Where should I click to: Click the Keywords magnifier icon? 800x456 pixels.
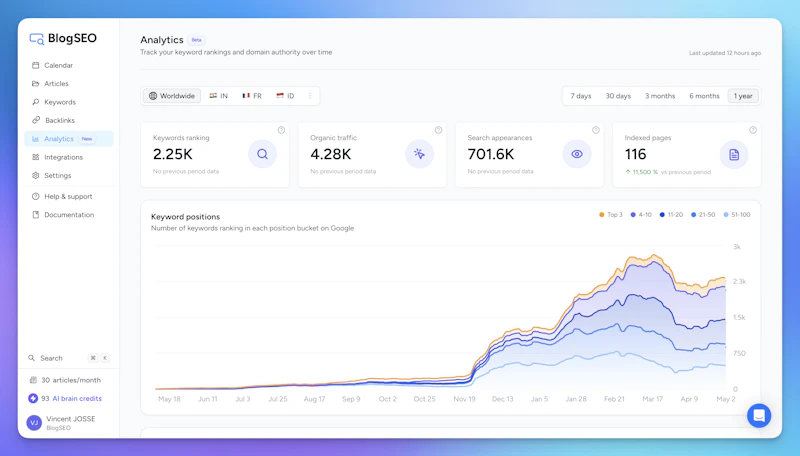35,102
